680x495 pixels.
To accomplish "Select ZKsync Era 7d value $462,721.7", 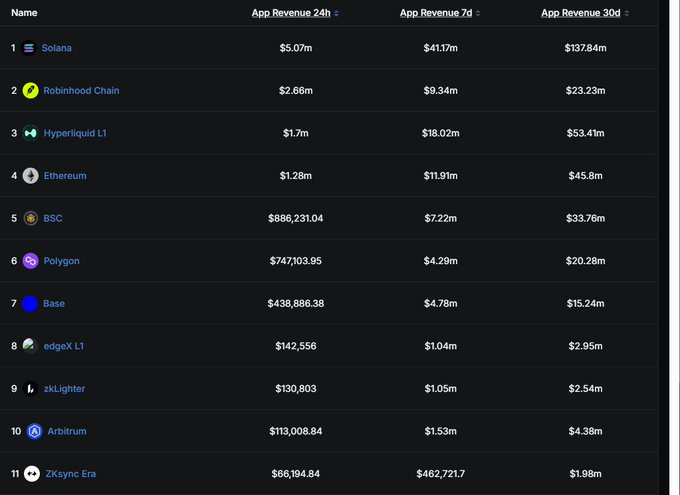I will (441, 474).
